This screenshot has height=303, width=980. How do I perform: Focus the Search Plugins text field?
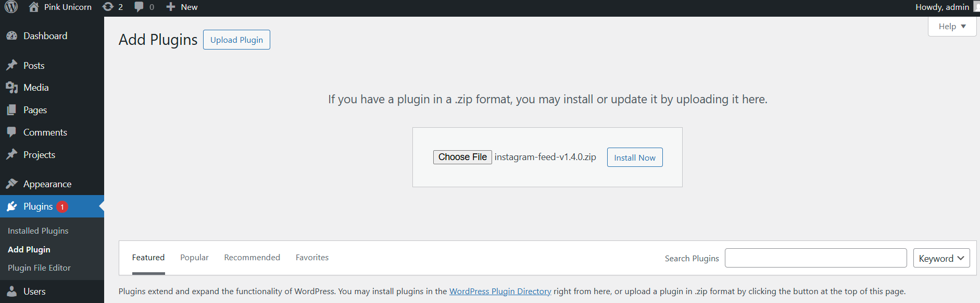[815, 258]
